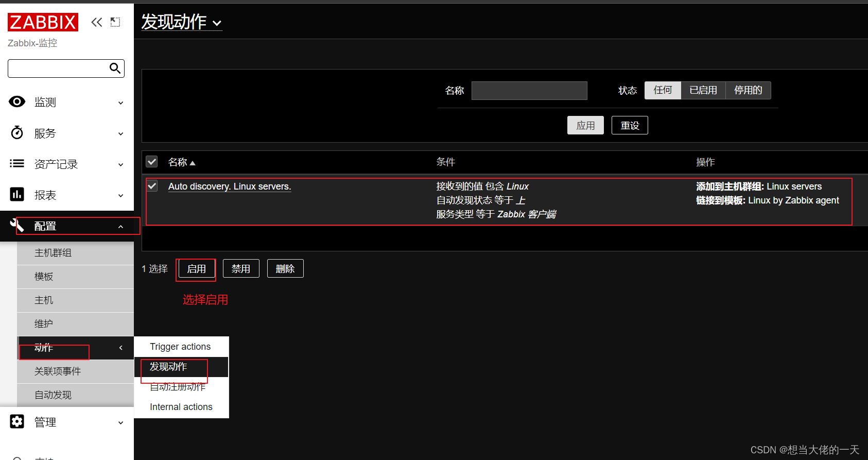
Task: Click condition text 接收到的值 包含 Linux
Action: tap(482, 186)
